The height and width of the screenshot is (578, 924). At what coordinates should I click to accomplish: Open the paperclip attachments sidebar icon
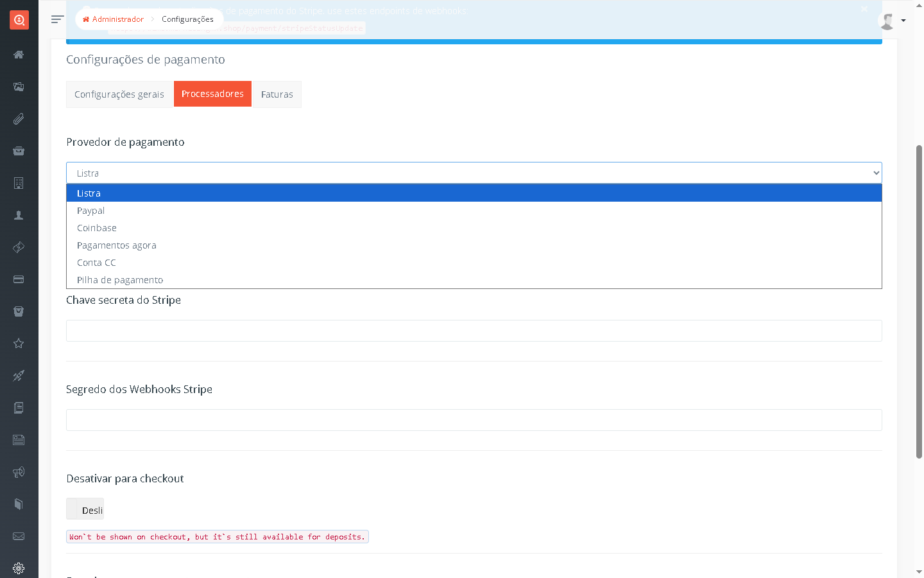(19, 119)
